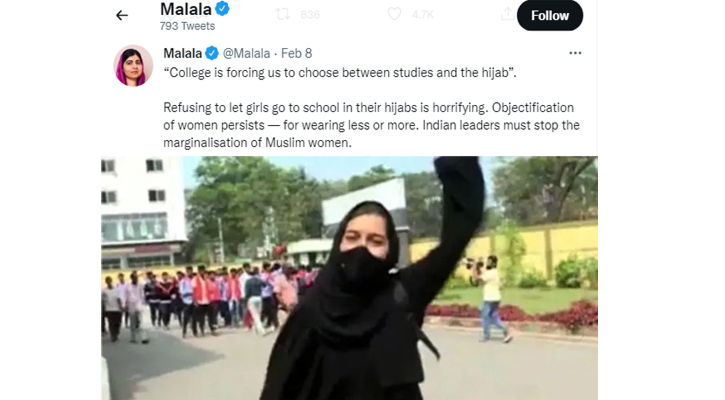This screenshot has height=400, width=725.
Task: Click the faded 836 retweet count
Action: 310,15
